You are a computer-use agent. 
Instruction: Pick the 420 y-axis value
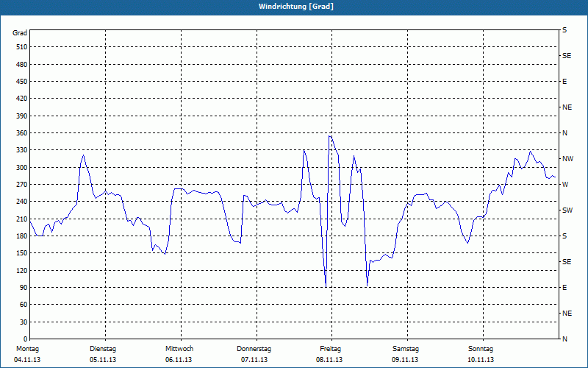[22, 99]
